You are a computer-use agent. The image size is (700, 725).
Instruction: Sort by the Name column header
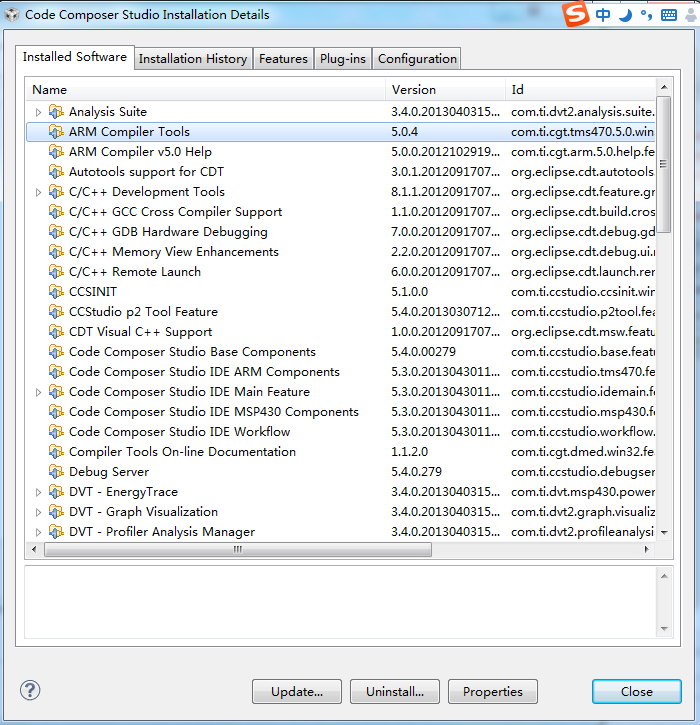point(206,89)
